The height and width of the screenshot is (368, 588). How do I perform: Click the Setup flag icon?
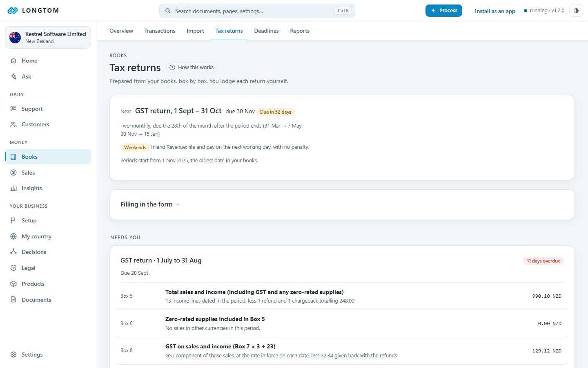[13, 220]
